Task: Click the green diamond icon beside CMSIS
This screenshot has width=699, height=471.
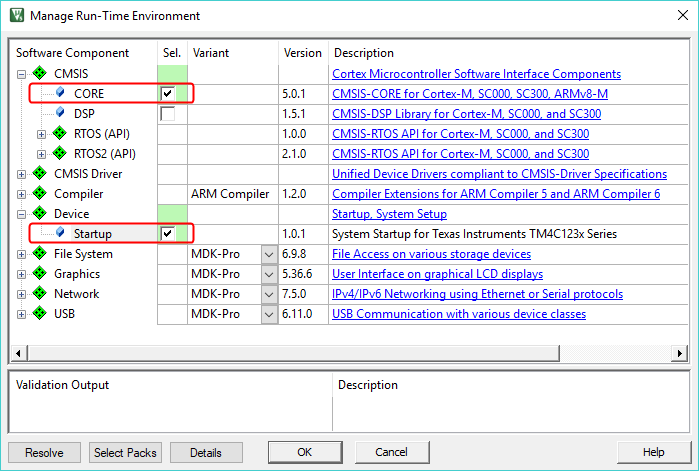Action: click(x=39, y=74)
